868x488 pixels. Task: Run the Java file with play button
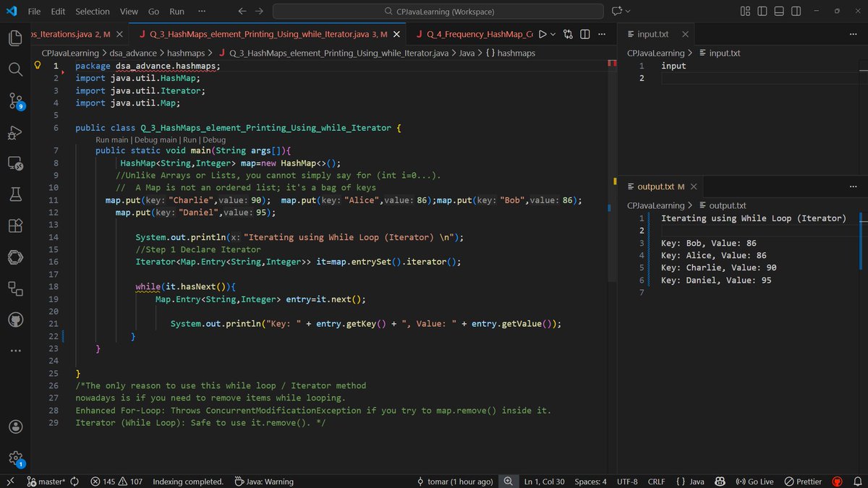[543, 34]
